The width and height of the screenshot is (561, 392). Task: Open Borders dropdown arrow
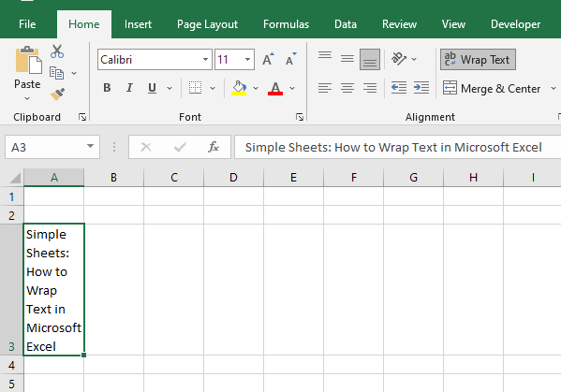click(213, 88)
